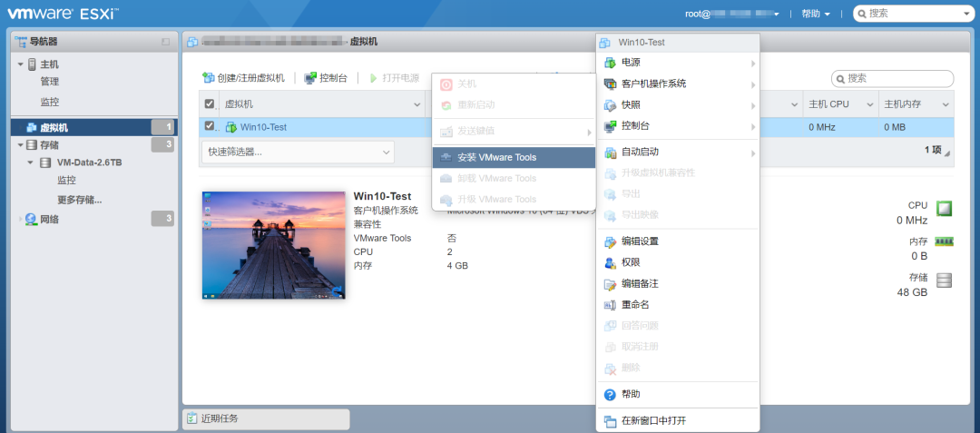Click the Autostart (自动启动) icon
980x433 pixels.
(x=610, y=152)
